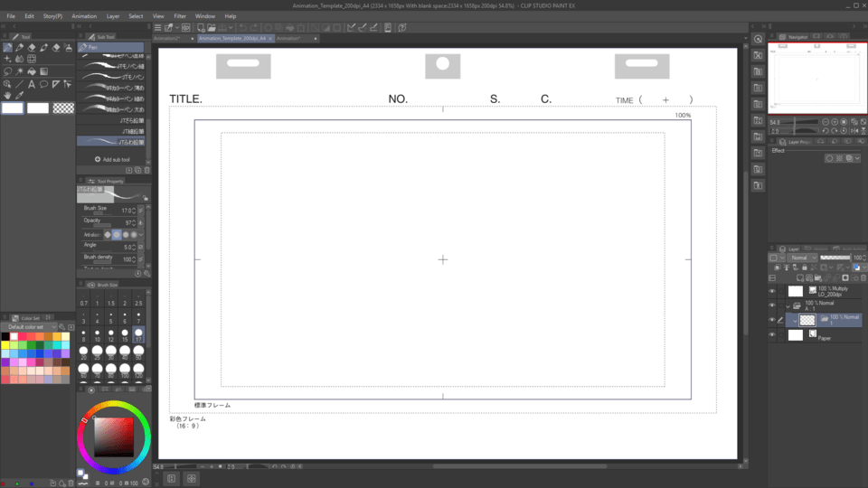
Task: Pick the Auto select magic wand tool
Action: click(19, 71)
